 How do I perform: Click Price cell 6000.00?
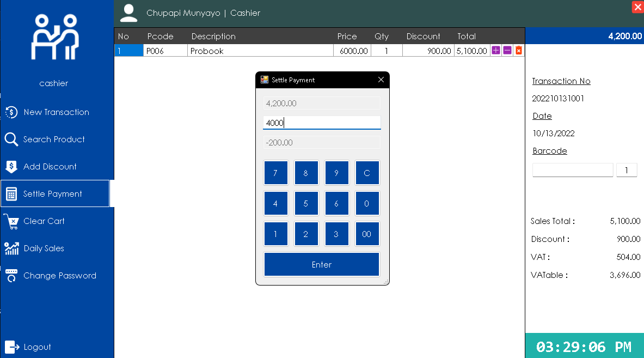[x=352, y=51]
